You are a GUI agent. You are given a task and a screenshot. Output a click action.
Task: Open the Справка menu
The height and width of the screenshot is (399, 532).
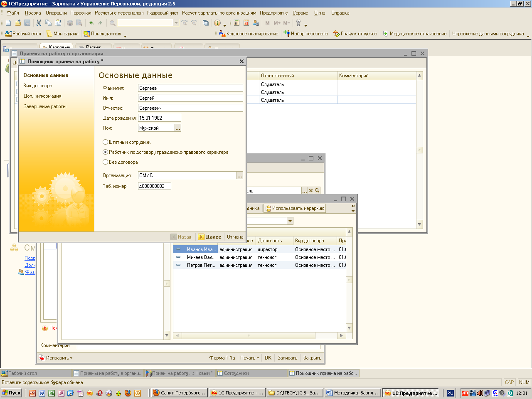point(340,13)
